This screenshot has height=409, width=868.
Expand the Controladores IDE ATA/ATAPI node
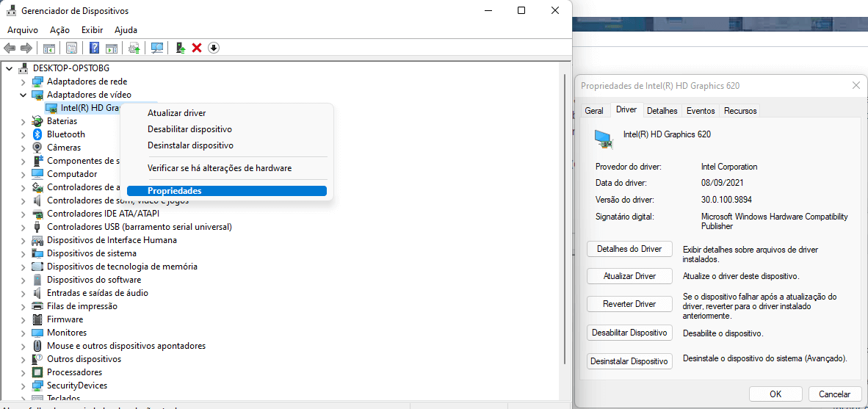23,214
